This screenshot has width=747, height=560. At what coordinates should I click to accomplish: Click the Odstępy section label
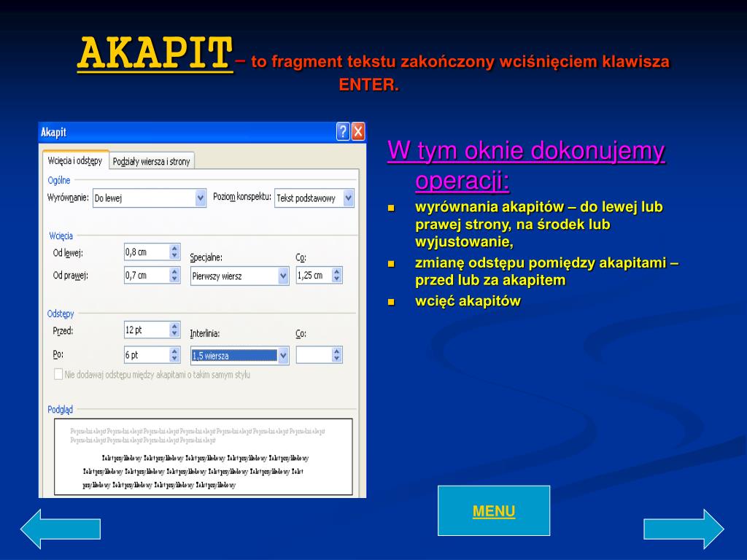[x=61, y=314]
